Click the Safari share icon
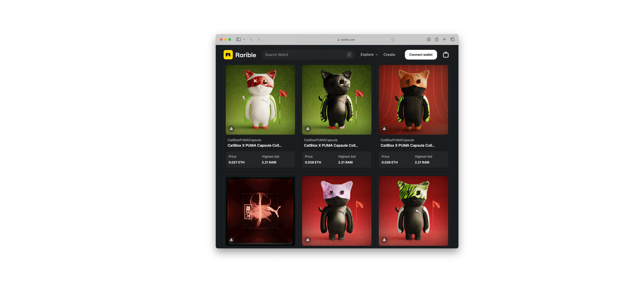This screenshot has height=290, width=644. (437, 39)
